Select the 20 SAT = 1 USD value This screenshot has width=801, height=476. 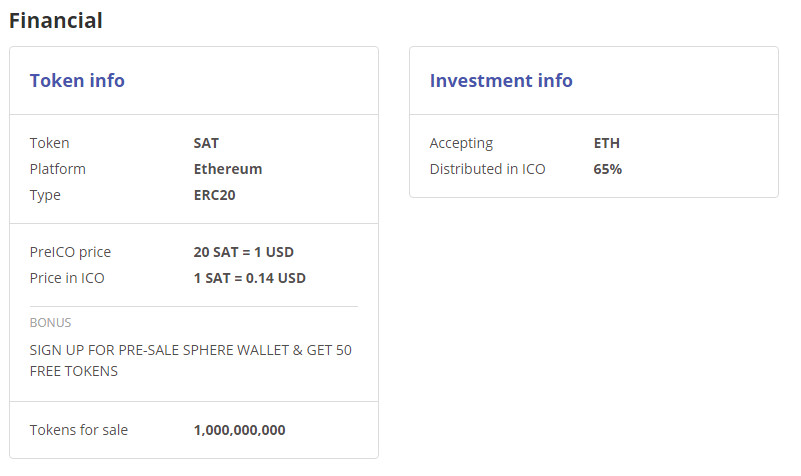(243, 252)
